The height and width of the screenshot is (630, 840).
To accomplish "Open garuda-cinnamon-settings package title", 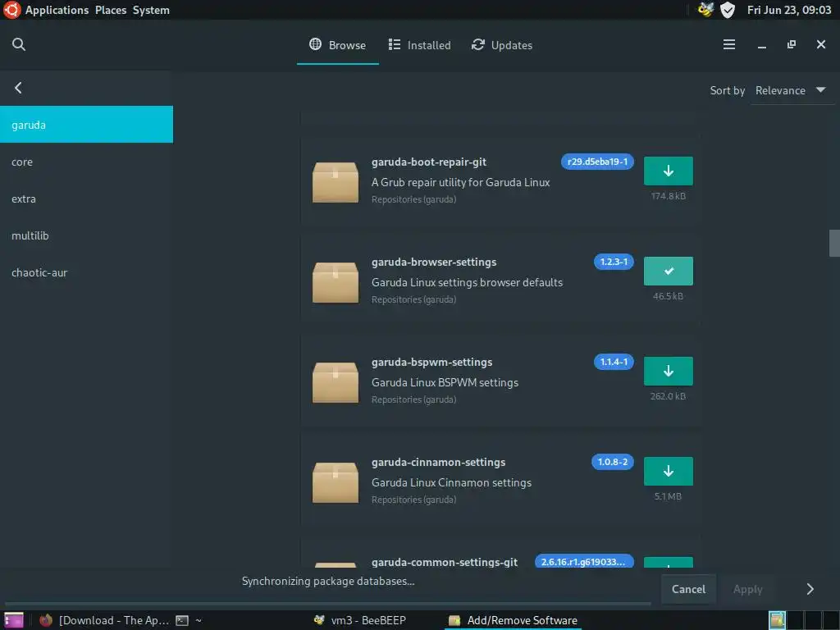I will [438, 463].
